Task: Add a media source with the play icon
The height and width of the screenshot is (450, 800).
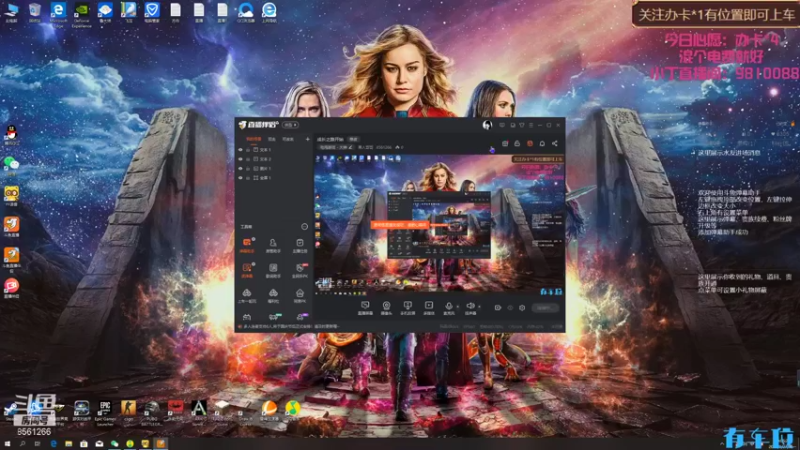Action: click(429, 308)
